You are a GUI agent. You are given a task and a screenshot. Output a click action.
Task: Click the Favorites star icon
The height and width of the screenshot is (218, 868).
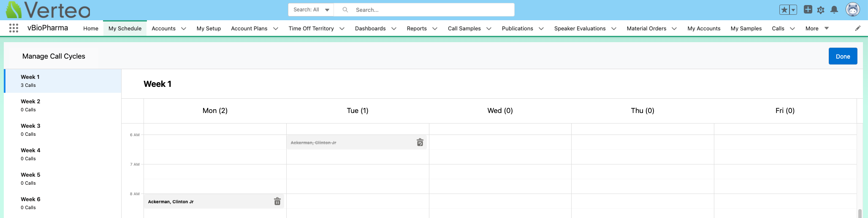784,10
